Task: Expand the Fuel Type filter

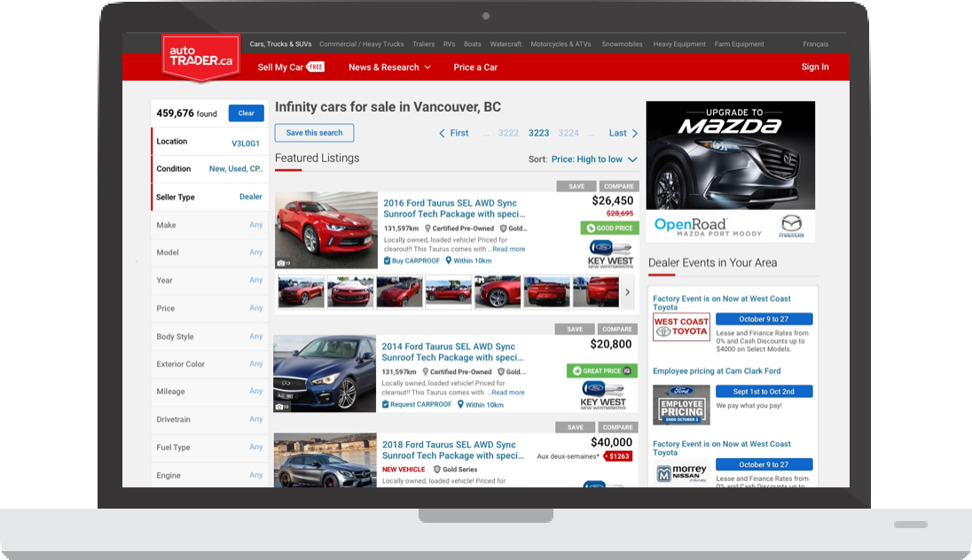Action: tap(209, 447)
